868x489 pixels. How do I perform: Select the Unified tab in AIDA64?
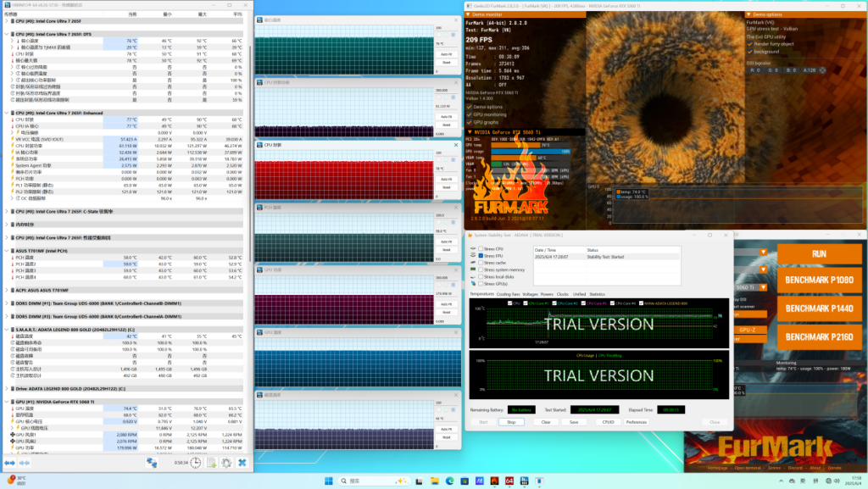click(579, 294)
